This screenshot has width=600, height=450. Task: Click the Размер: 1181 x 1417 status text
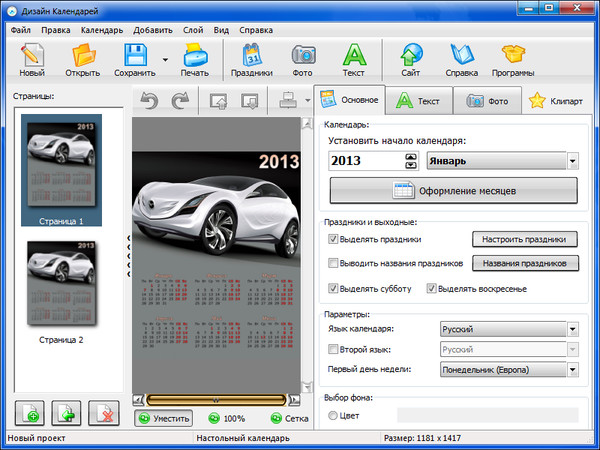[422, 438]
